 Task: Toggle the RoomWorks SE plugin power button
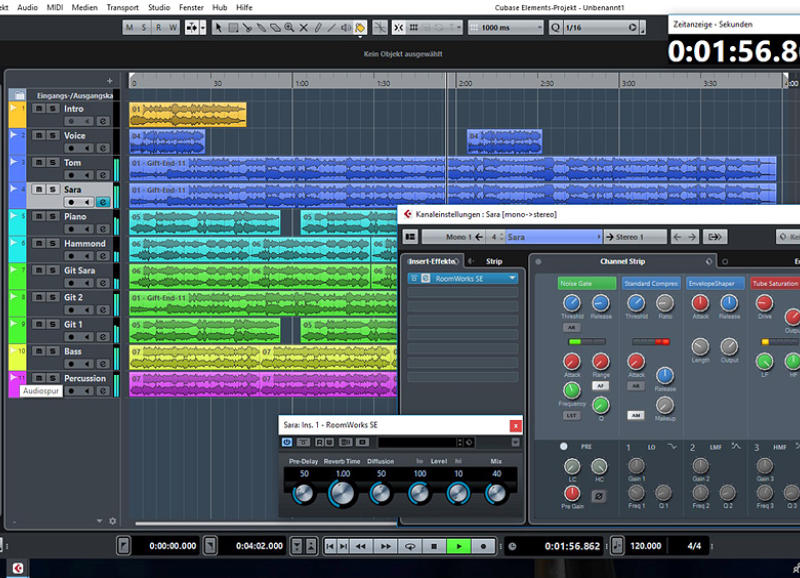[287, 441]
